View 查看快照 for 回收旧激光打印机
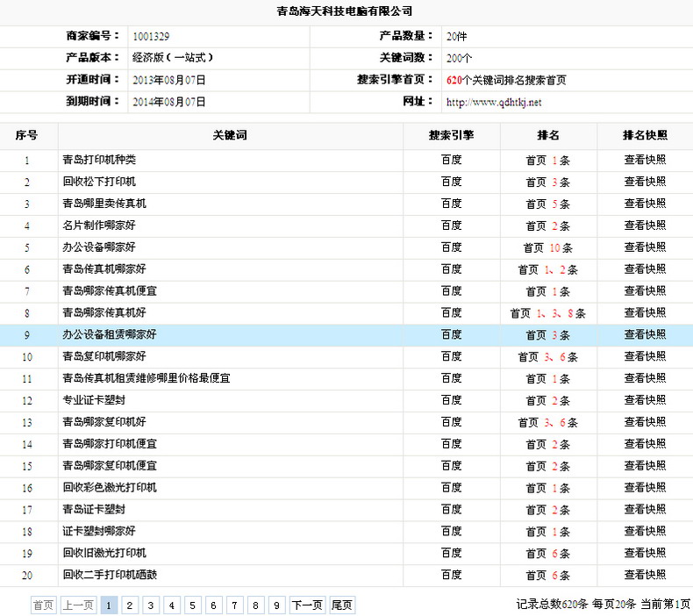This screenshot has width=693, height=616. (x=645, y=553)
